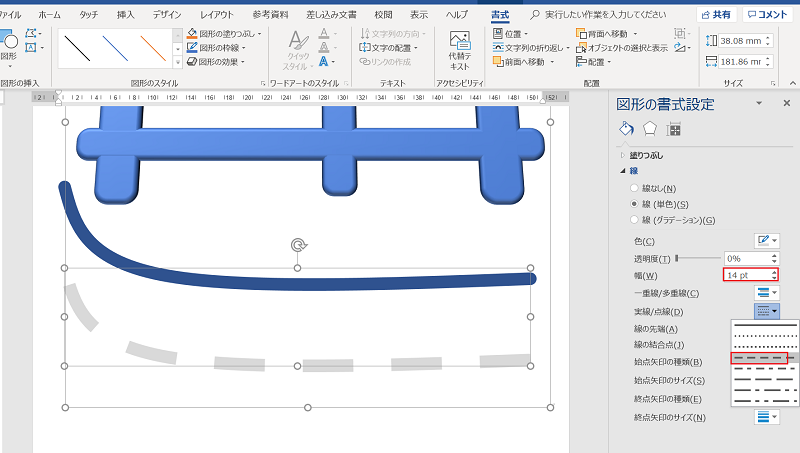Open オブジェクトの選択と表示 selection pane

[x=621, y=47]
